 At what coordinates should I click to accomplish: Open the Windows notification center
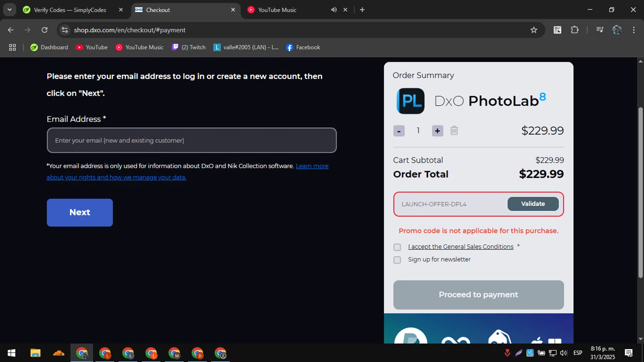629,353
